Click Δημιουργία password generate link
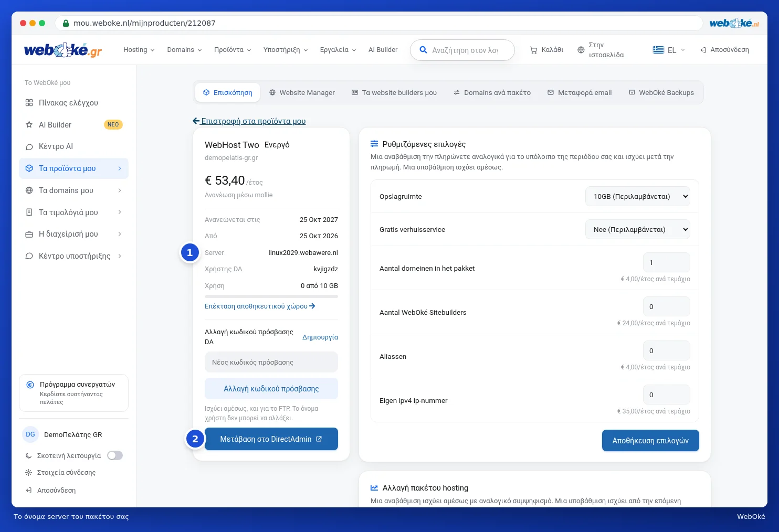779x532 pixels. 320,337
